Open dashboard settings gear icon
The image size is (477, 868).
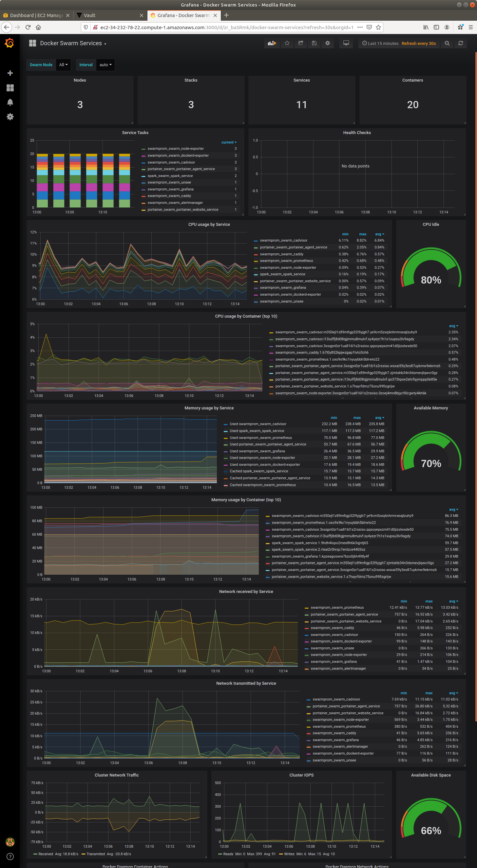327,43
